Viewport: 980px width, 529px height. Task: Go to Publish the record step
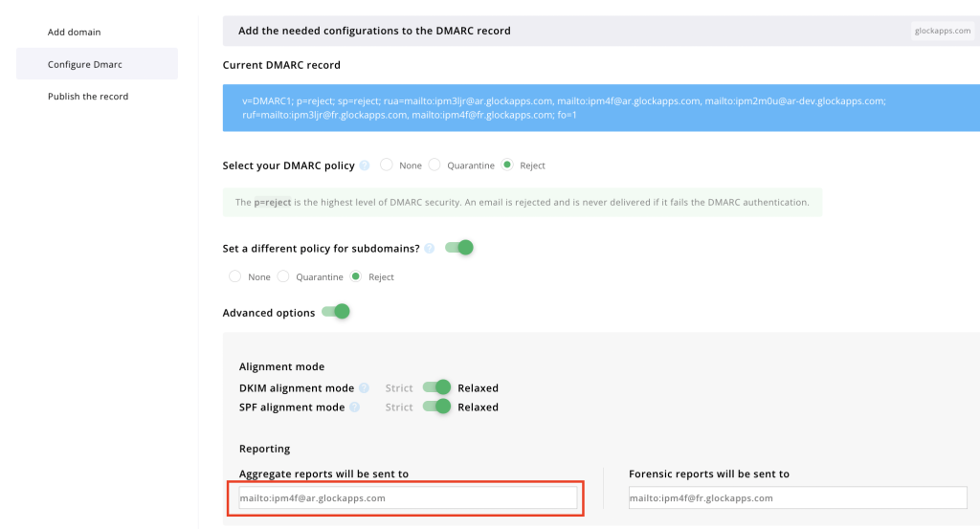(x=88, y=97)
